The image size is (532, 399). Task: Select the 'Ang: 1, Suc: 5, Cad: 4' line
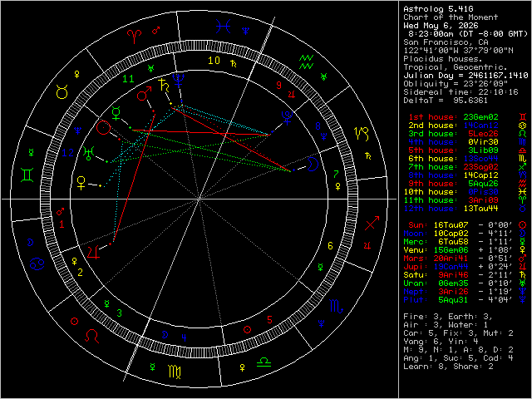coord(458,358)
